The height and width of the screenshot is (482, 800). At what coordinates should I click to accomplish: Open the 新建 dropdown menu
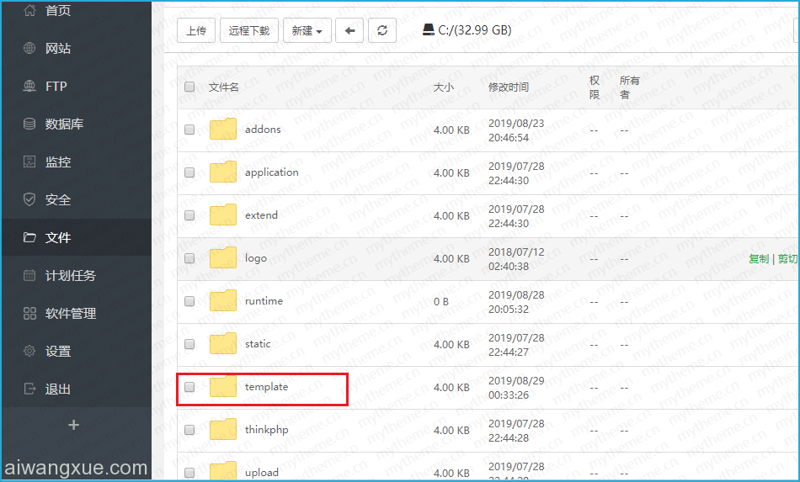307,31
